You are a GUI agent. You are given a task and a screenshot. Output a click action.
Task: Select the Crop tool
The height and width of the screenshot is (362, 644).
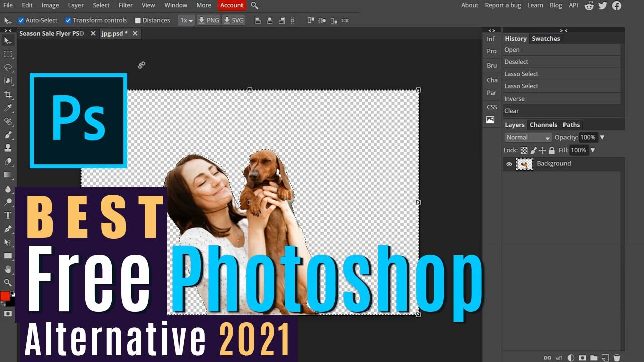pos(8,95)
